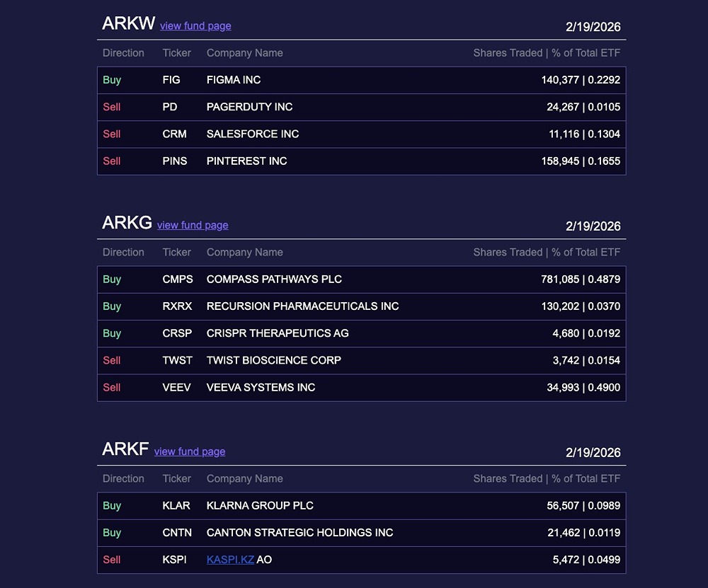Image resolution: width=708 pixels, height=588 pixels.
Task: Follow the KASPI.KZ hyperlink
Action: [230, 560]
